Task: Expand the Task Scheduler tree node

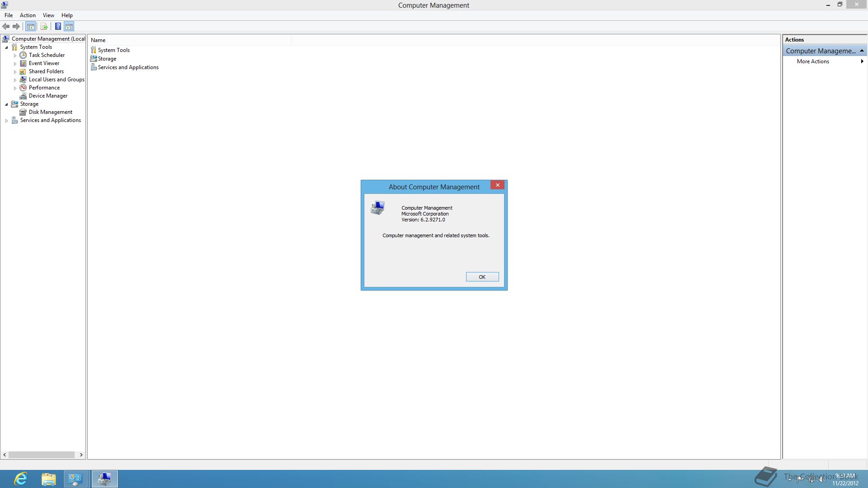Action: click(x=15, y=56)
